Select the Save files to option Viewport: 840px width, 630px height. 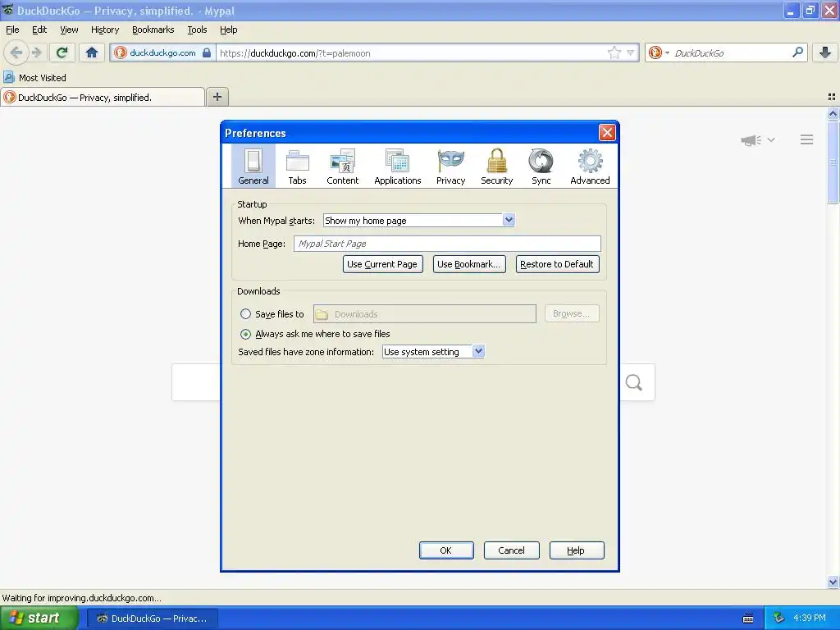pyautogui.click(x=245, y=314)
